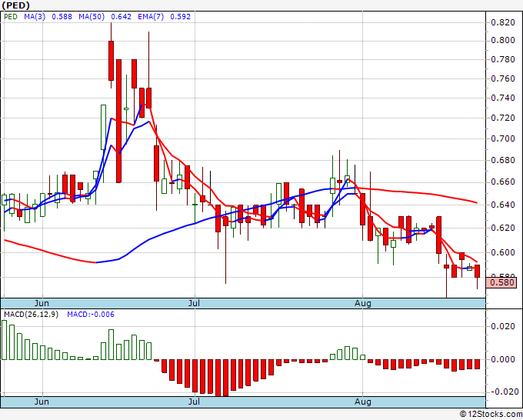Select Aug label on the MACD time axis
The image size is (523, 420).
362,402
